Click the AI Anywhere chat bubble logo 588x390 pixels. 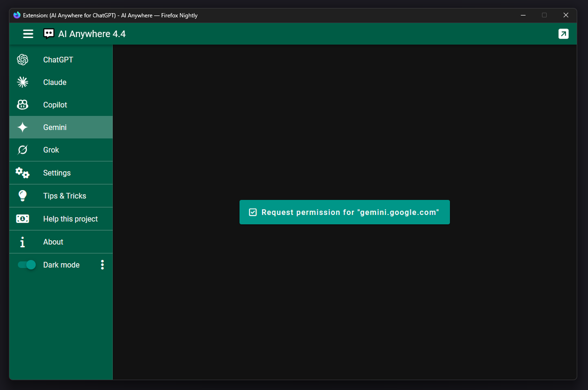click(x=49, y=34)
